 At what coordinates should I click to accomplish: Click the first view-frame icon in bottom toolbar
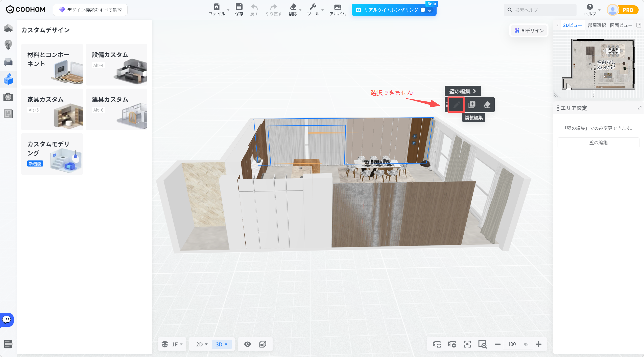pos(437,344)
